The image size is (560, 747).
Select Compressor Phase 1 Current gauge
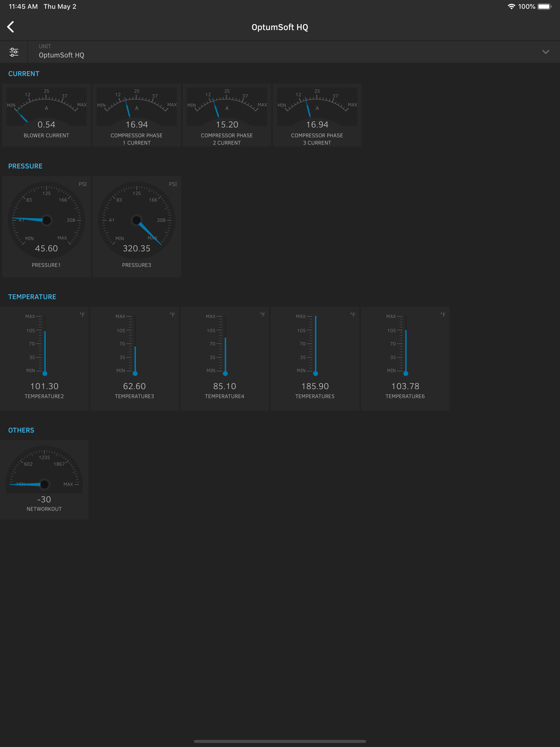coord(136,115)
